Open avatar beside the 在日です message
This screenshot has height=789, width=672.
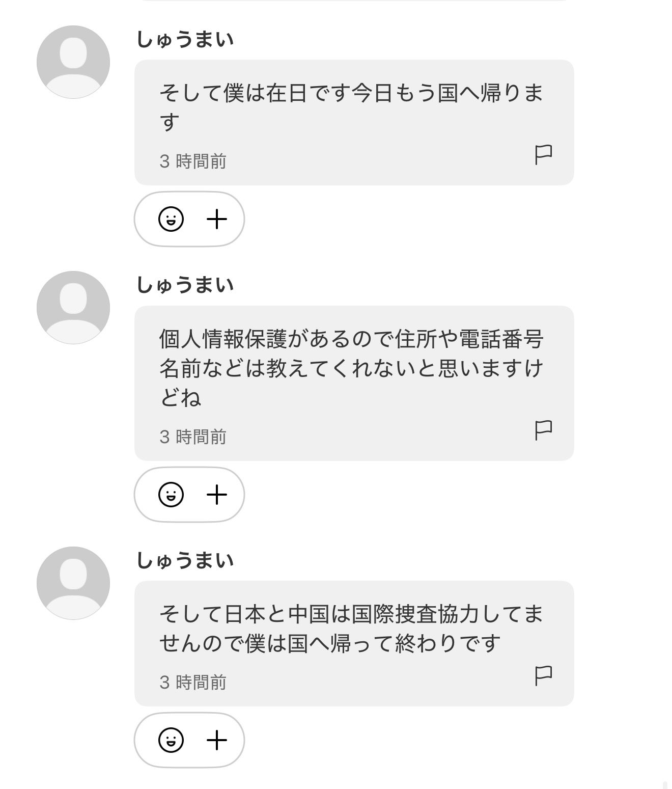pyautogui.click(x=73, y=62)
